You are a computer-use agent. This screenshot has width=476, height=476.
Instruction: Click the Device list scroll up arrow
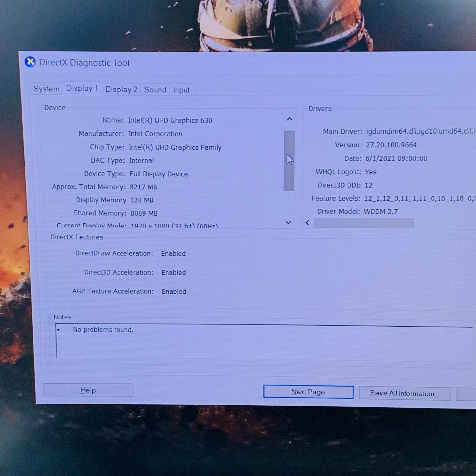(x=290, y=119)
